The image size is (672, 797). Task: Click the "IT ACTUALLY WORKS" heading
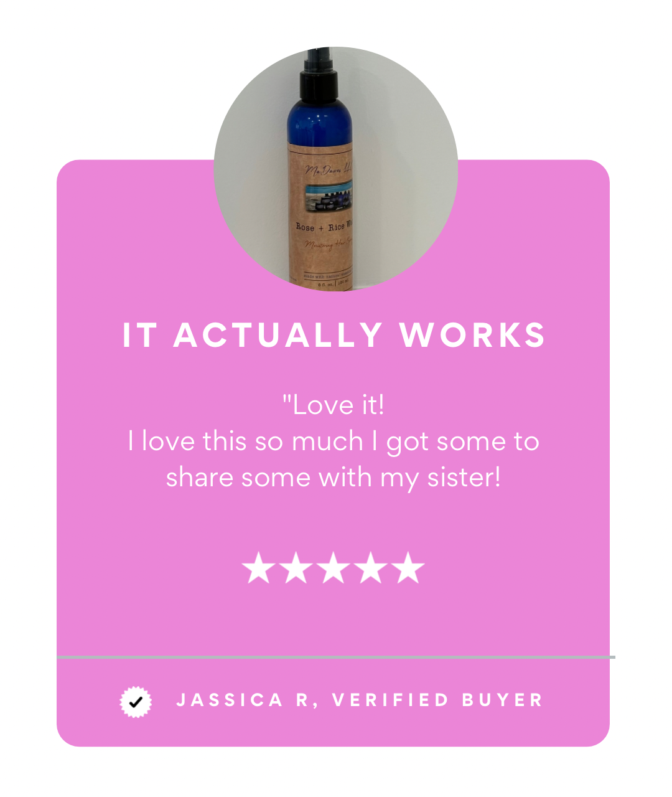(334, 335)
